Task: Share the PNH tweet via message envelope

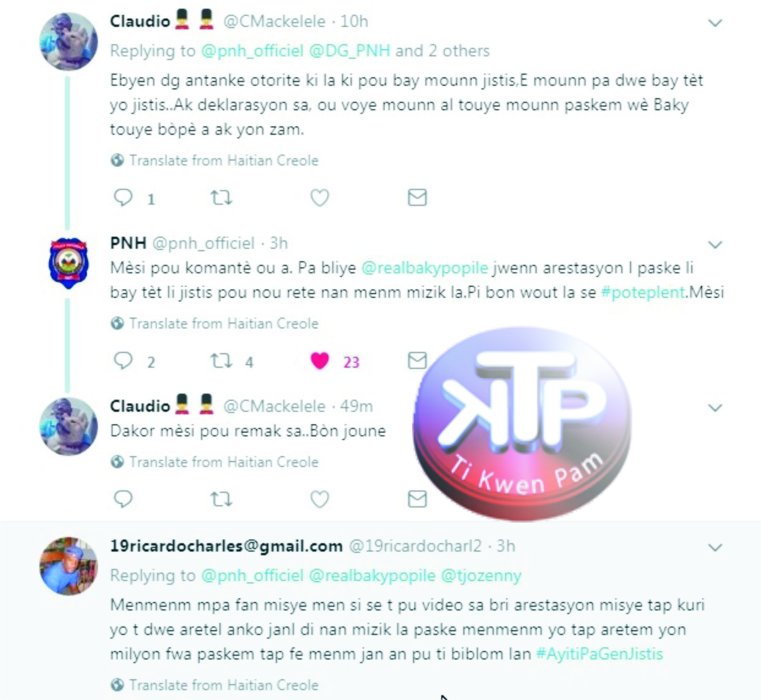Action: 417,361
